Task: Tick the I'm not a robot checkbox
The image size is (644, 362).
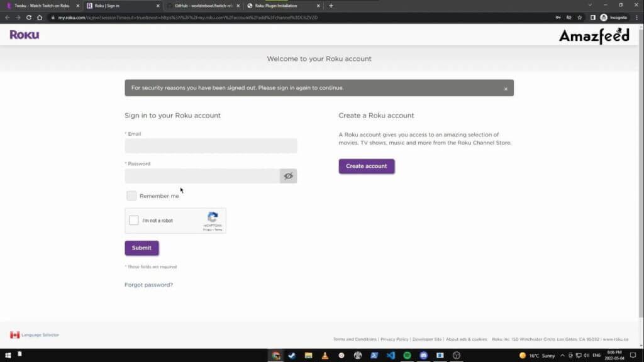Action: tap(134, 221)
